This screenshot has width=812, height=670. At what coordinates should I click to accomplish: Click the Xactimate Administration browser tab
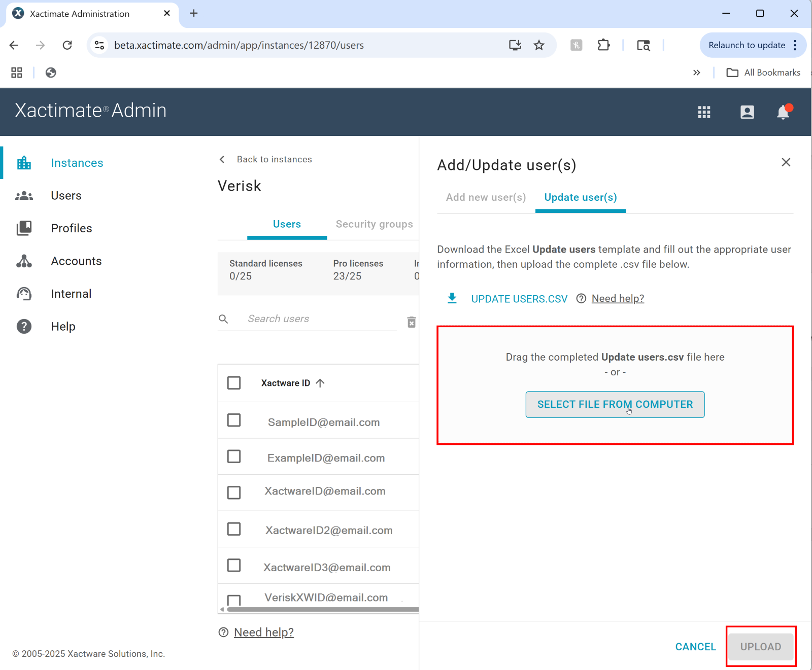(92, 14)
